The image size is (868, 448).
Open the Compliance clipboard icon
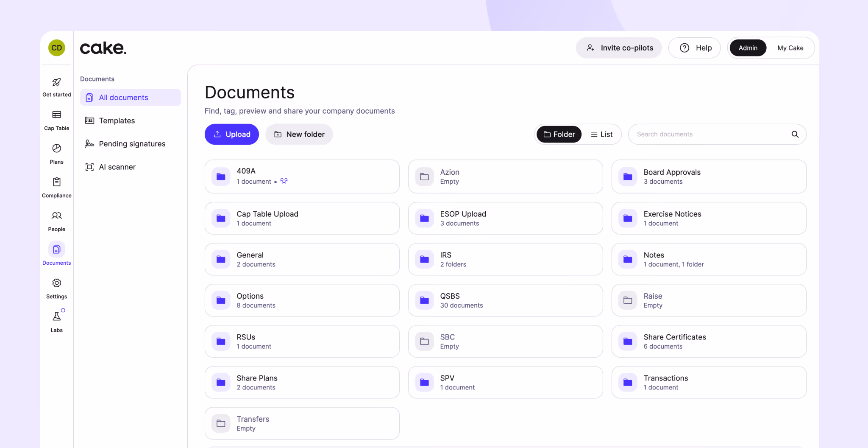(57, 182)
